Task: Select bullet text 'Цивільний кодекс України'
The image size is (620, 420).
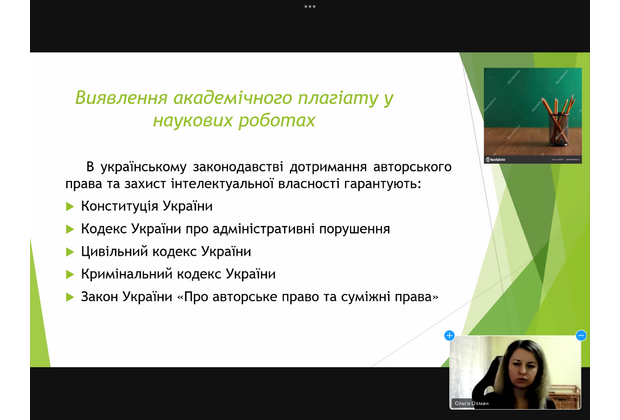Action: point(166,252)
